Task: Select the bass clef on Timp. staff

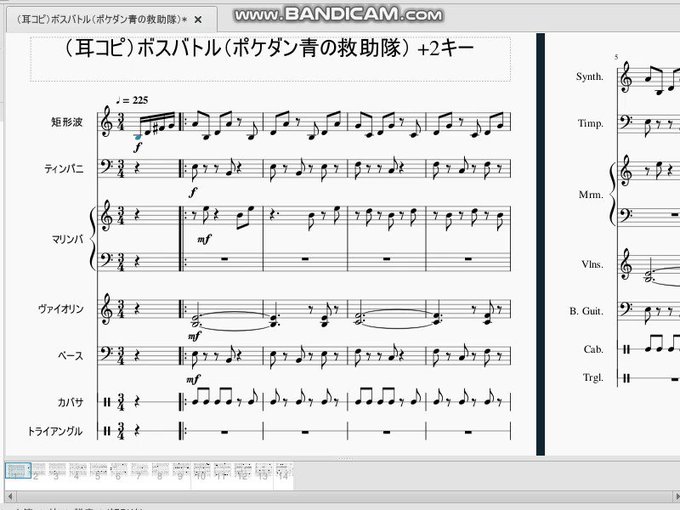Action: (625, 121)
